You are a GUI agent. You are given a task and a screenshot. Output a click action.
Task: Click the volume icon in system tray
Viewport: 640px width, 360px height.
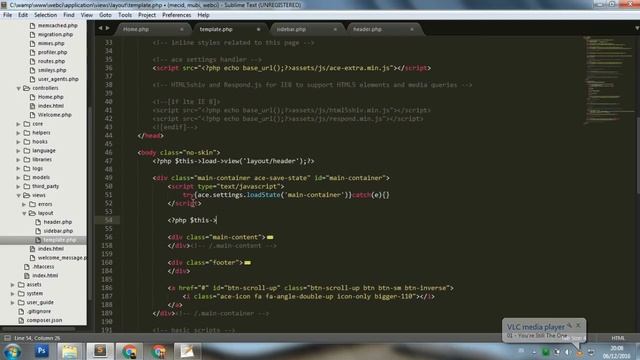tap(567, 352)
